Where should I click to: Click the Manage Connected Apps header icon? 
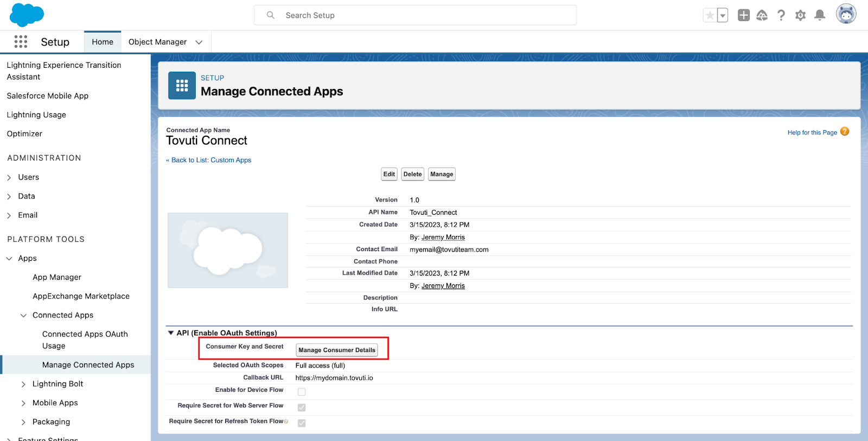[182, 86]
